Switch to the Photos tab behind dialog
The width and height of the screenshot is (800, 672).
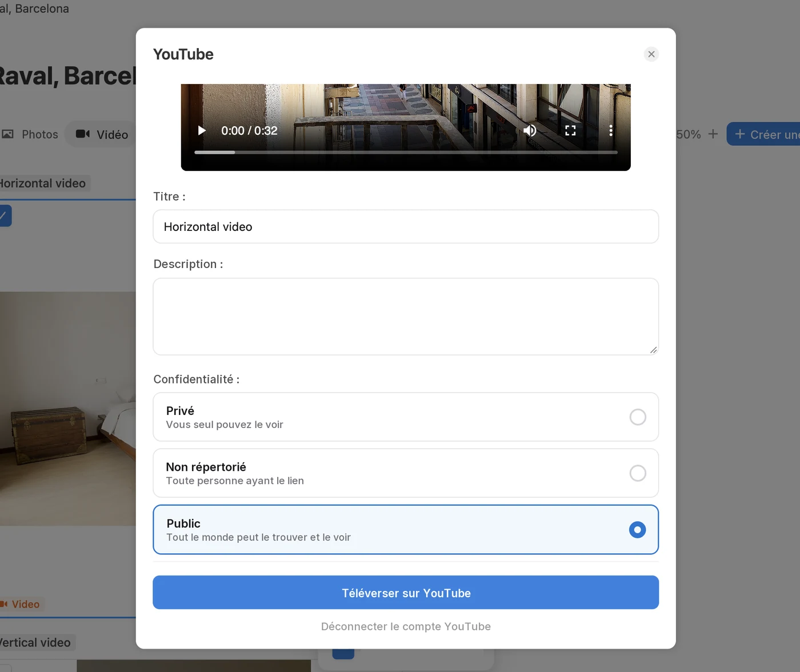pos(31,134)
